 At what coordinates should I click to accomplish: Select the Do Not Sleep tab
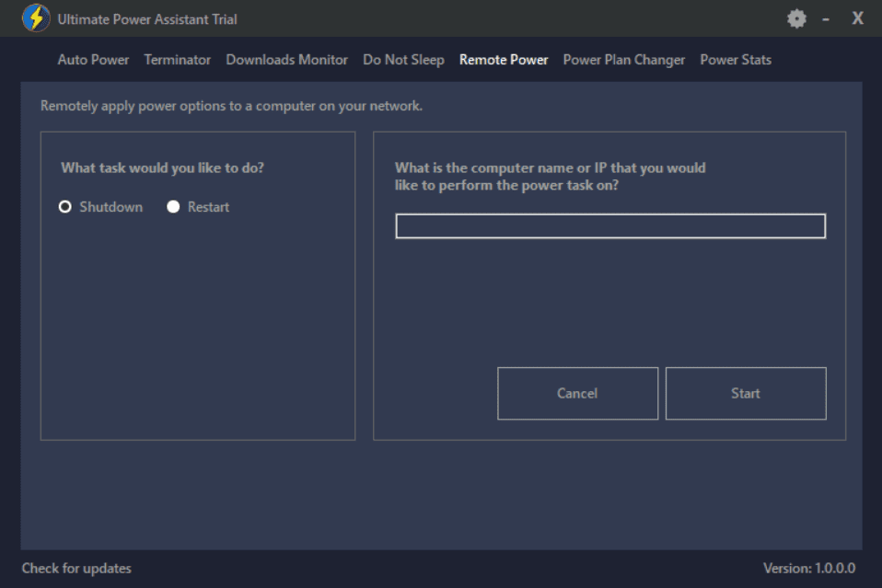point(403,60)
